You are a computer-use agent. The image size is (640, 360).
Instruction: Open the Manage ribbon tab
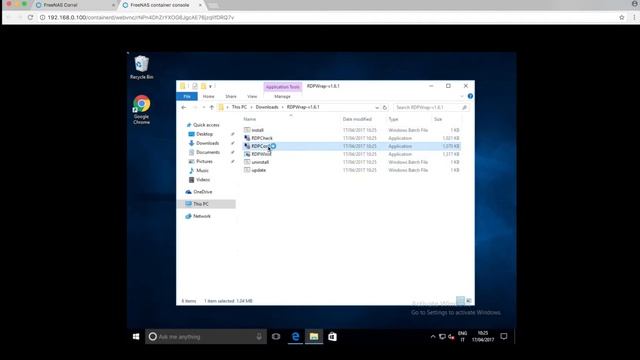pyautogui.click(x=282, y=96)
